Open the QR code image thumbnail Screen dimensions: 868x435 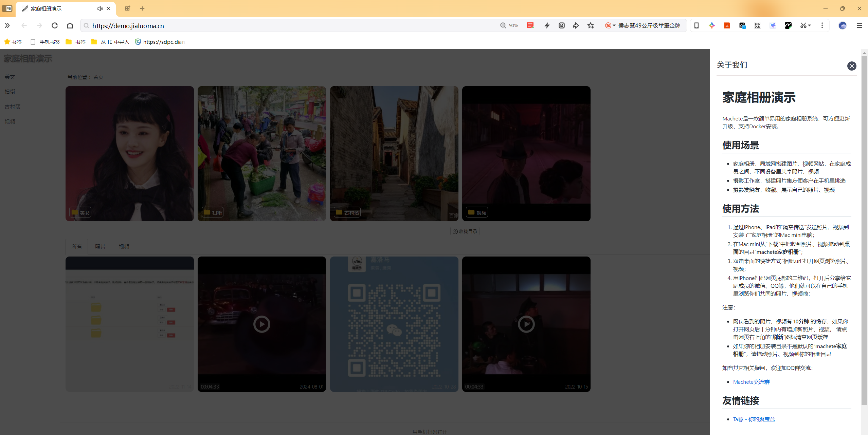coord(394,324)
